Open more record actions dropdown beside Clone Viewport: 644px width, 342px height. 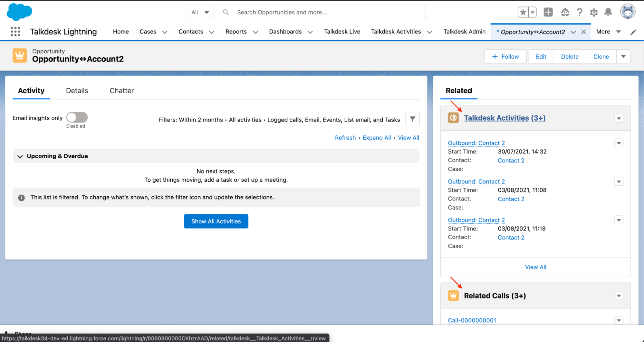(623, 56)
